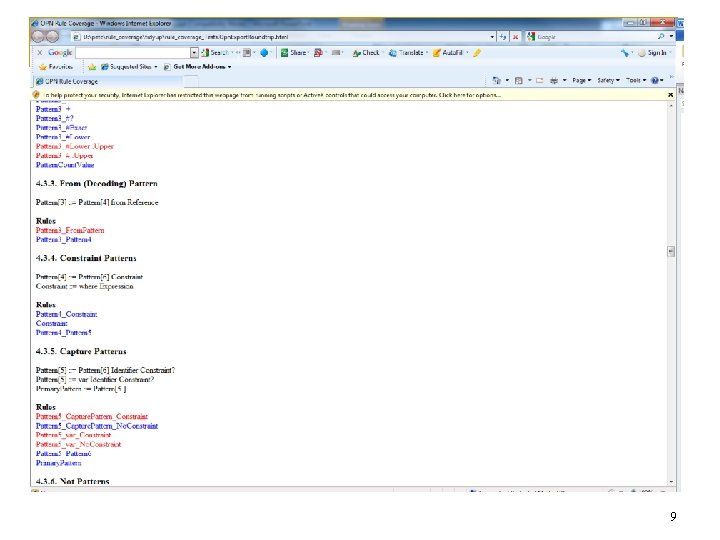
Task: Click the Home icon on the command bar
Action: [x=496, y=80]
